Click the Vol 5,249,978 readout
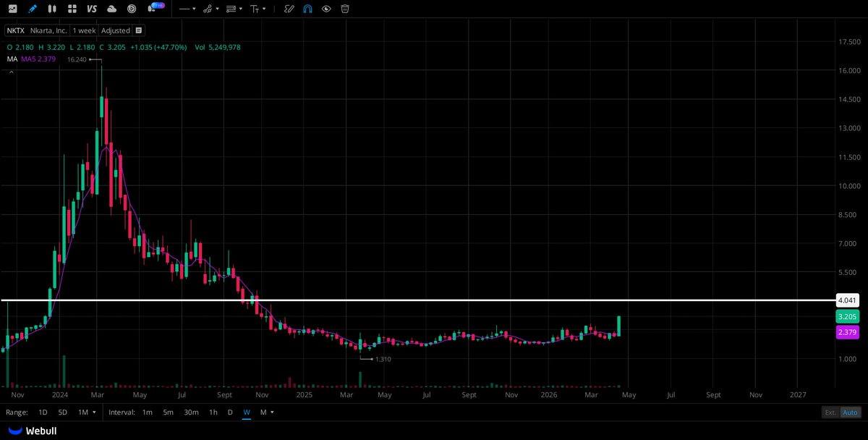 tap(218, 47)
